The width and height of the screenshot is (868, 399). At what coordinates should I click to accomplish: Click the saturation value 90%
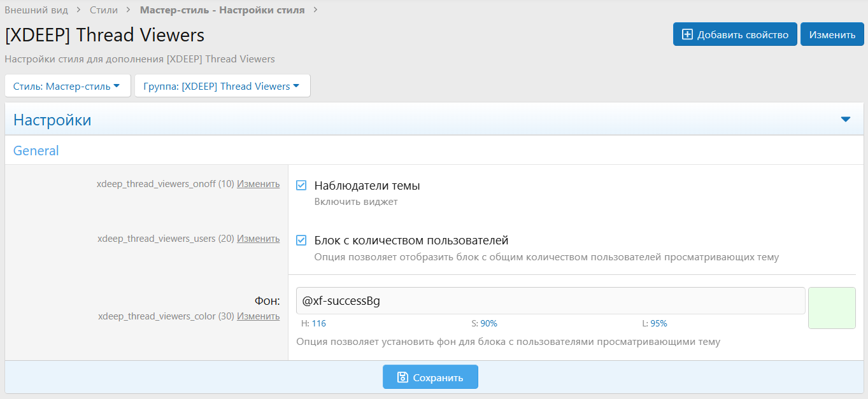pyautogui.click(x=488, y=323)
